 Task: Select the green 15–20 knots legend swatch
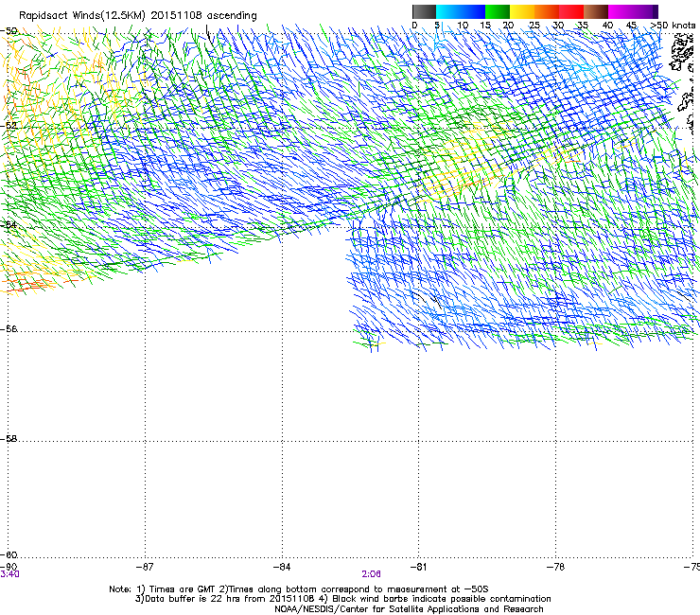(498, 11)
